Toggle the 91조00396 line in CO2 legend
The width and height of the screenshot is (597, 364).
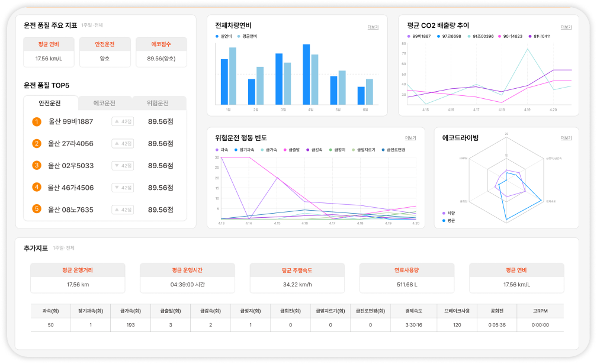[x=480, y=37]
